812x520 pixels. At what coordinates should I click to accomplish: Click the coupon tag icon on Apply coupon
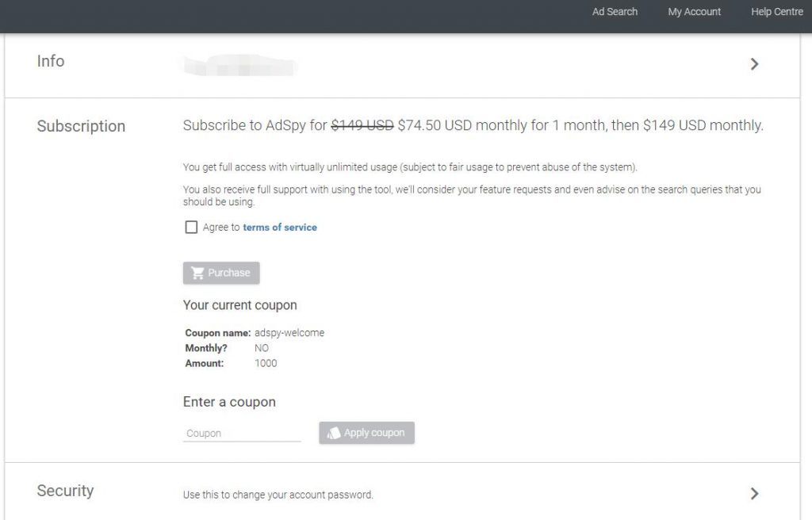pyautogui.click(x=334, y=433)
